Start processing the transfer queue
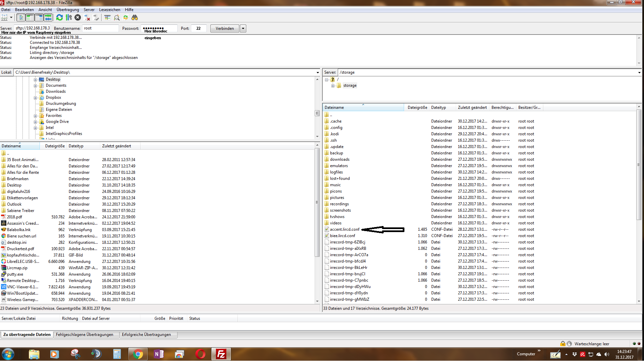This screenshot has height=361, width=644. (x=69, y=17)
